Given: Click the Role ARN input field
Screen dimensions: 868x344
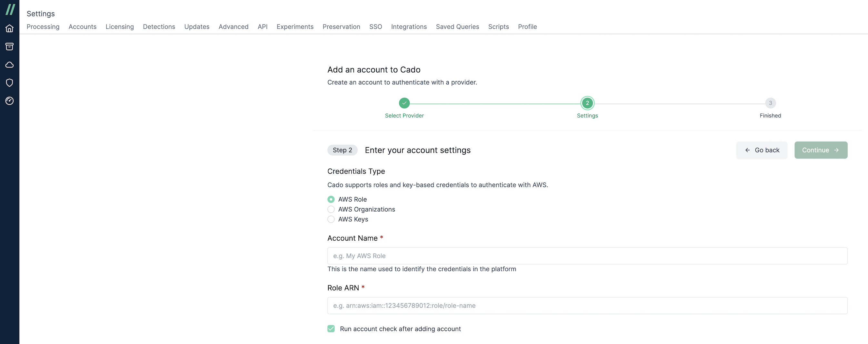Looking at the screenshot, I should pyautogui.click(x=587, y=306).
